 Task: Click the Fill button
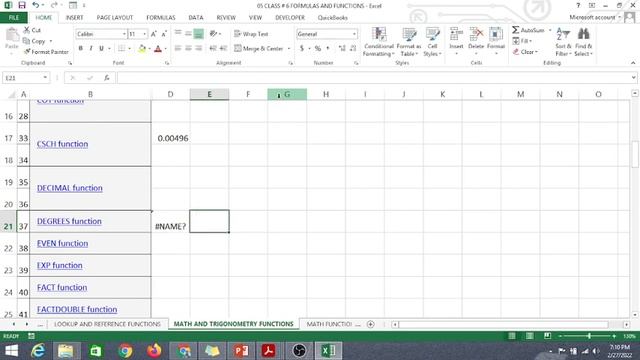click(x=522, y=41)
